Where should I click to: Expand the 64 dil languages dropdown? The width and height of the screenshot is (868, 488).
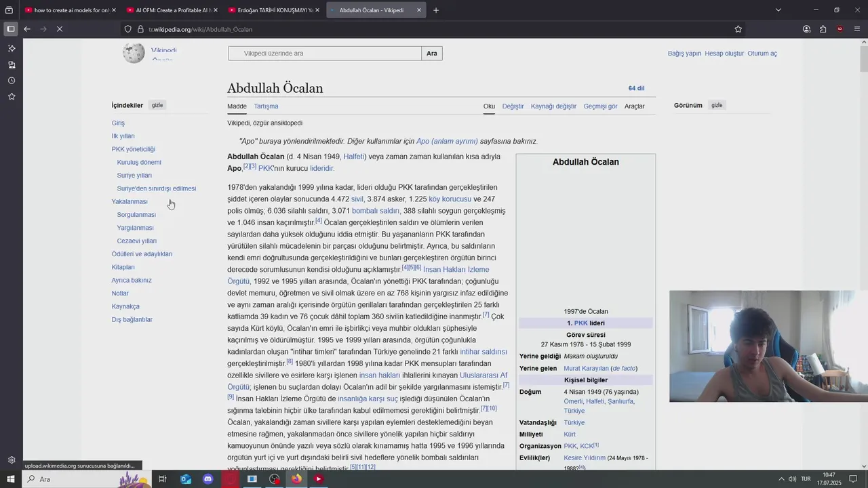click(x=637, y=88)
